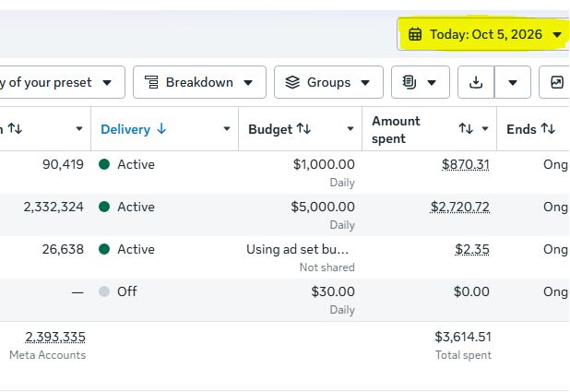Open Amount spent column options arrow
Image resolution: width=570 pixels, height=392 pixels.
[x=485, y=129]
